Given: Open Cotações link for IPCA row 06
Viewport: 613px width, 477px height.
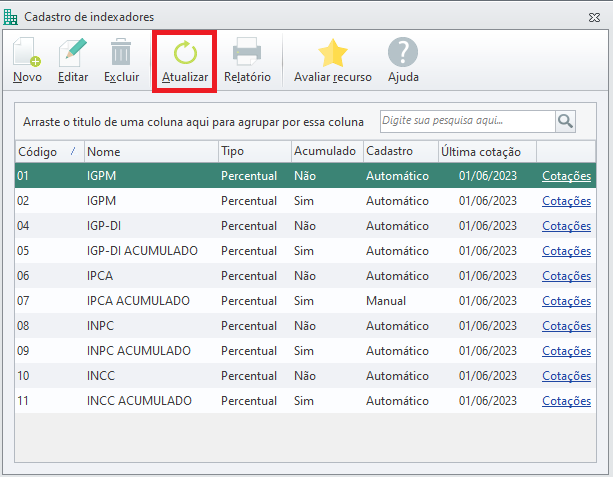Looking at the screenshot, I should (566, 276).
